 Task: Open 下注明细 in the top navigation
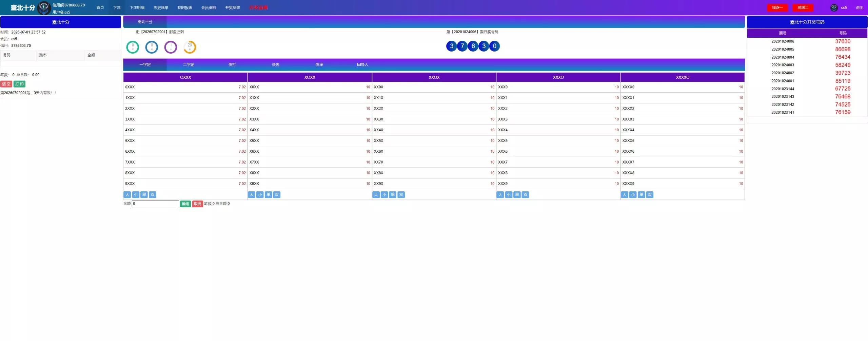tap(137, 7)
